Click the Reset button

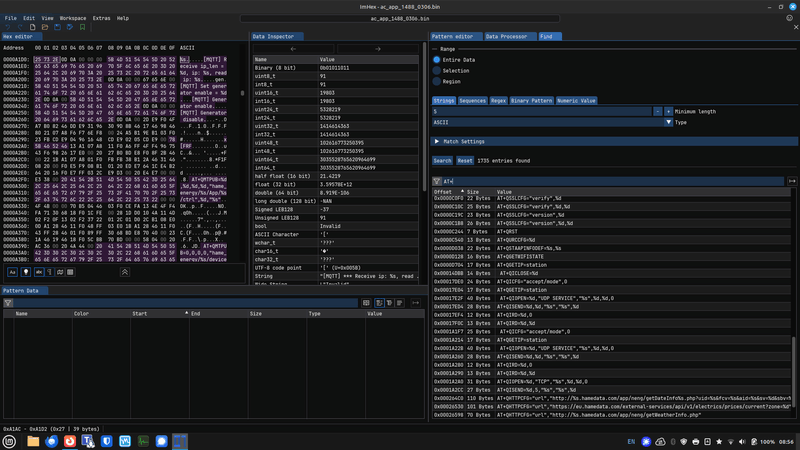coord(465,160)
